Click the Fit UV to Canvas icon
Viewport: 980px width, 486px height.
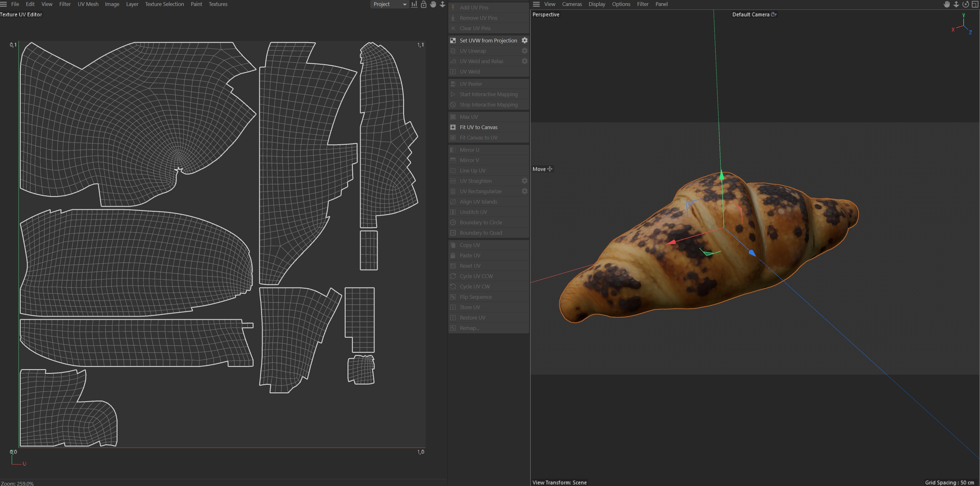click(x=453, y=127)
